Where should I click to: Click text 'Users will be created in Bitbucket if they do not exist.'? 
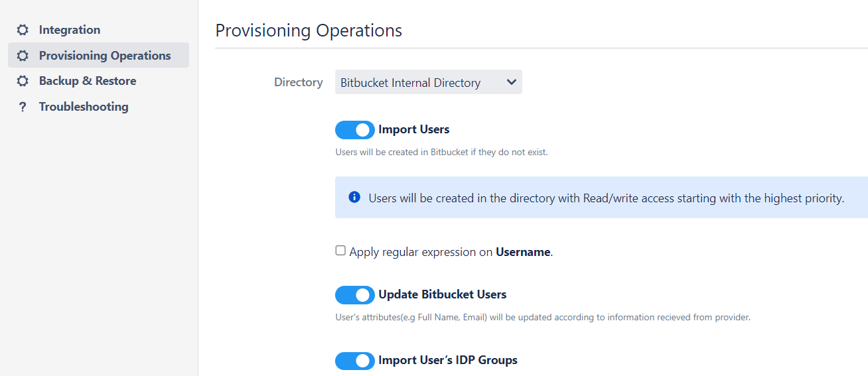(x=442, y=152)
